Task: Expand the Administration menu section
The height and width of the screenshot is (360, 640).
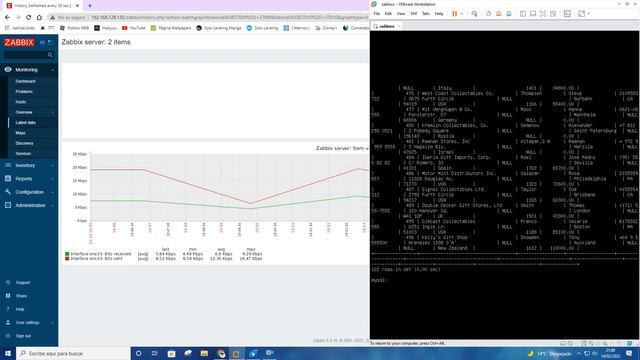Action: [29, 205]
